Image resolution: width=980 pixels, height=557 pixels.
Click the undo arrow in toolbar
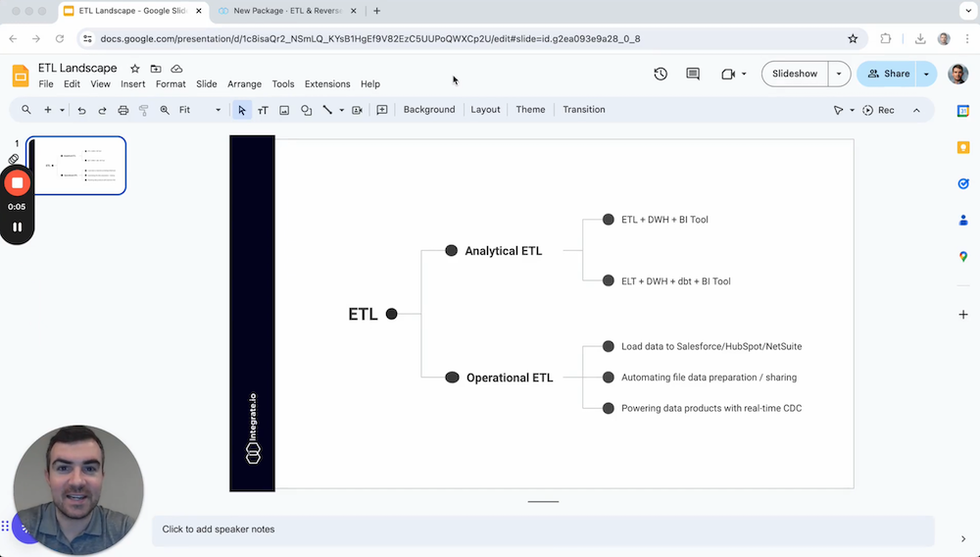pos(81,111)
